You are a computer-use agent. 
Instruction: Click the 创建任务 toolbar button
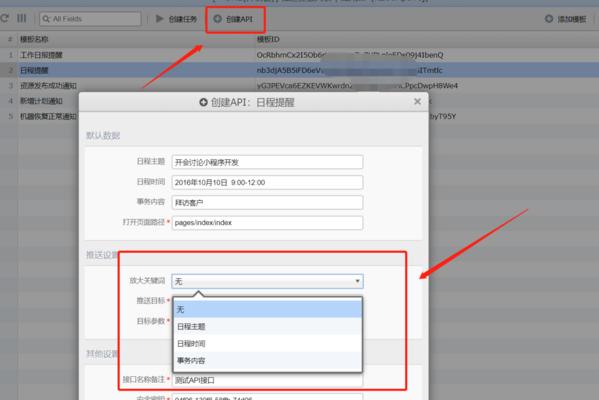(176, 19)
